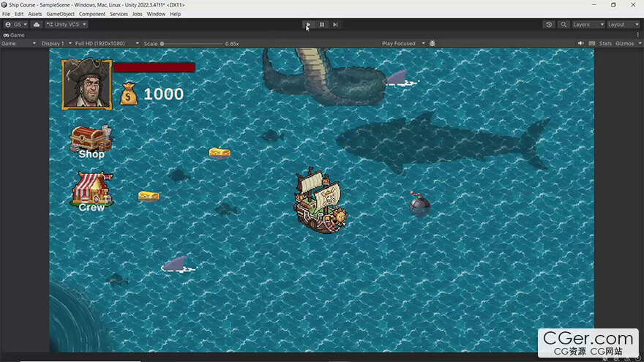
Task: Open the Unity VCS dropdown
Action: [66, 25]
